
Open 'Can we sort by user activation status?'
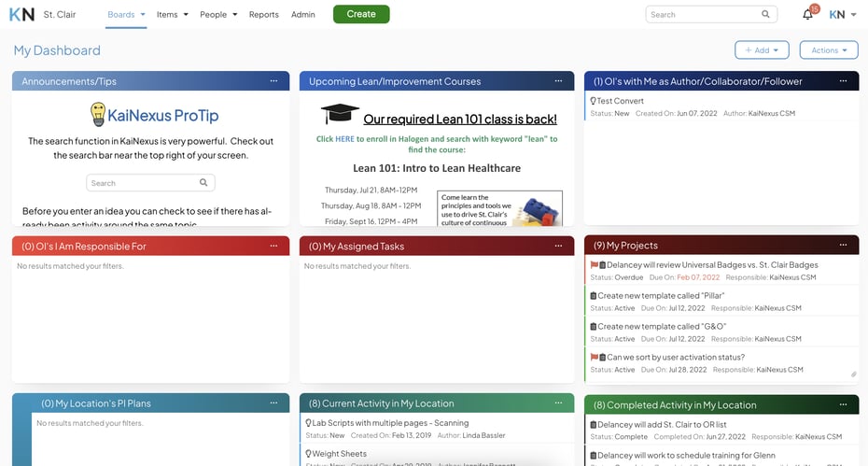click(x=676, y=357)
